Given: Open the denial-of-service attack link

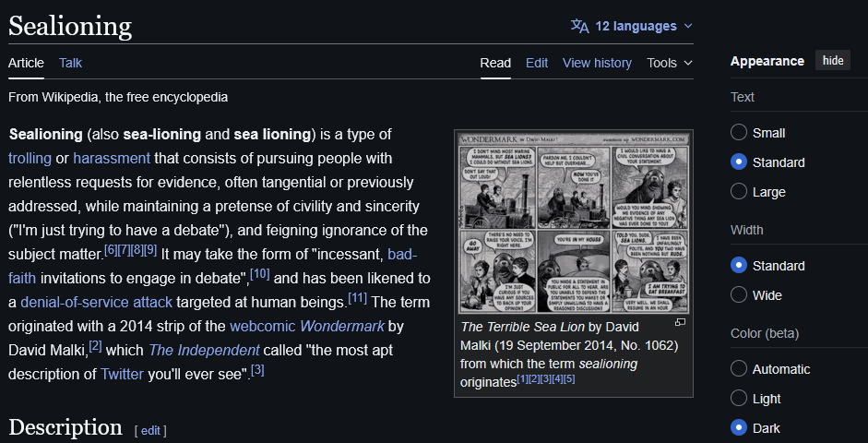Looking at the screenshot, I should 97,303.
